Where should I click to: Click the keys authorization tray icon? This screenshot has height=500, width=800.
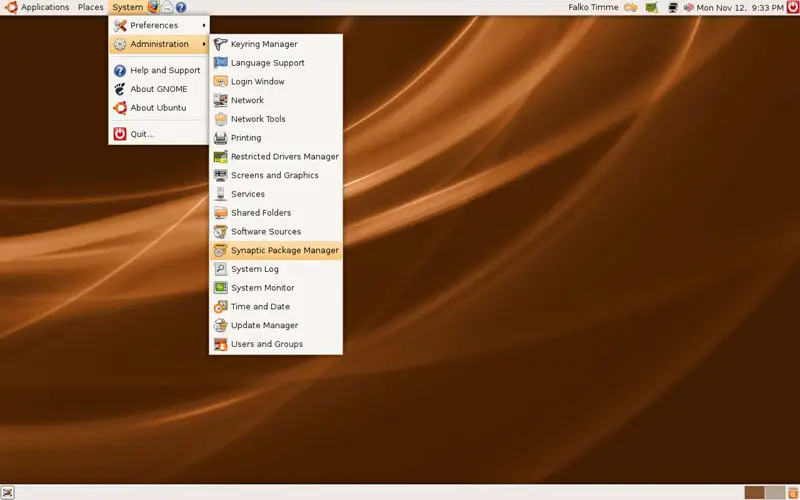[x=631, y=7]
